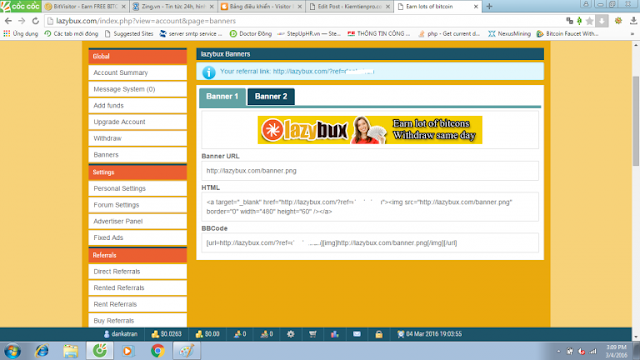This screenshot has height=360, width=640.
Task: Click into the HTML code text box
Action: (370, 207)
